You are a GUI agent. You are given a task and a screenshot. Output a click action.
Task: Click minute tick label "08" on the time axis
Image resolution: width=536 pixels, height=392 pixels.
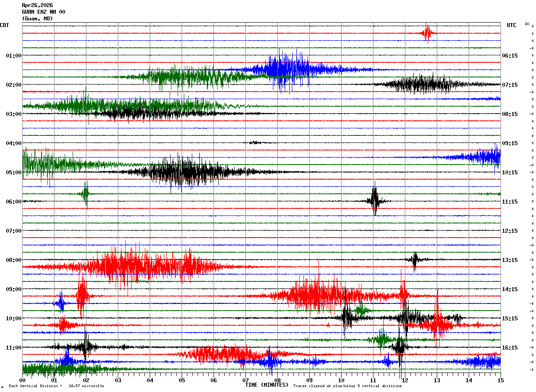277,380
